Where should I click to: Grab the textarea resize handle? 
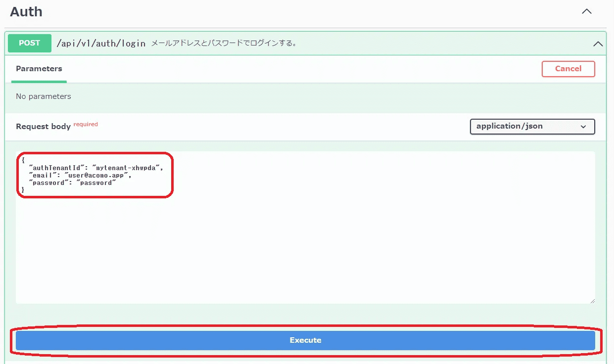point(592,300)
